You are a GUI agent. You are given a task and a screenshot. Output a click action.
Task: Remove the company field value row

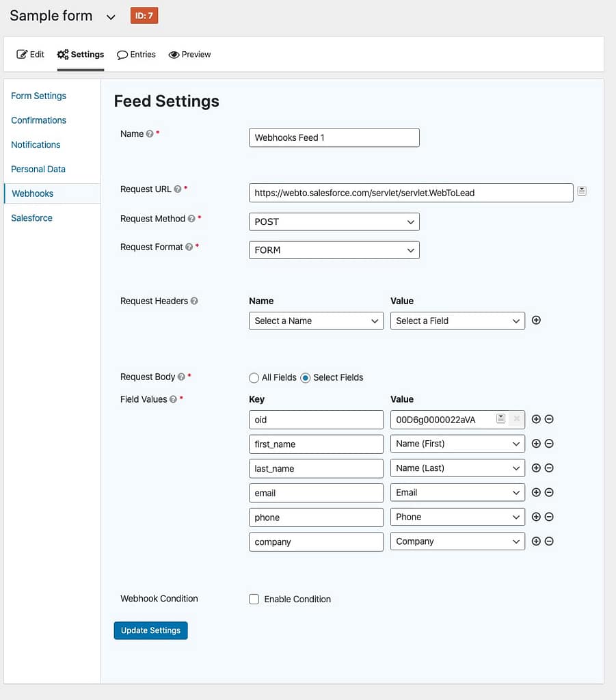(549, 541)
